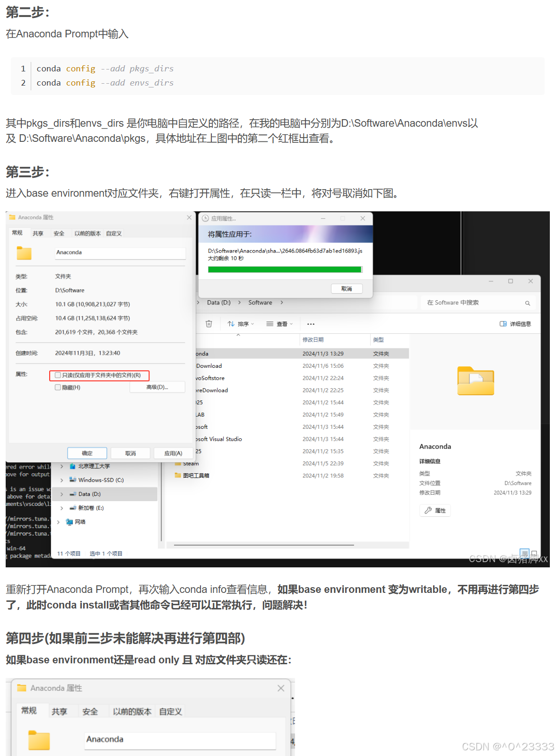The image size is (556, 756).
Task: Click 应用(A) in the properties dialog
Action: pyautogui.click(x=173, y=453)
